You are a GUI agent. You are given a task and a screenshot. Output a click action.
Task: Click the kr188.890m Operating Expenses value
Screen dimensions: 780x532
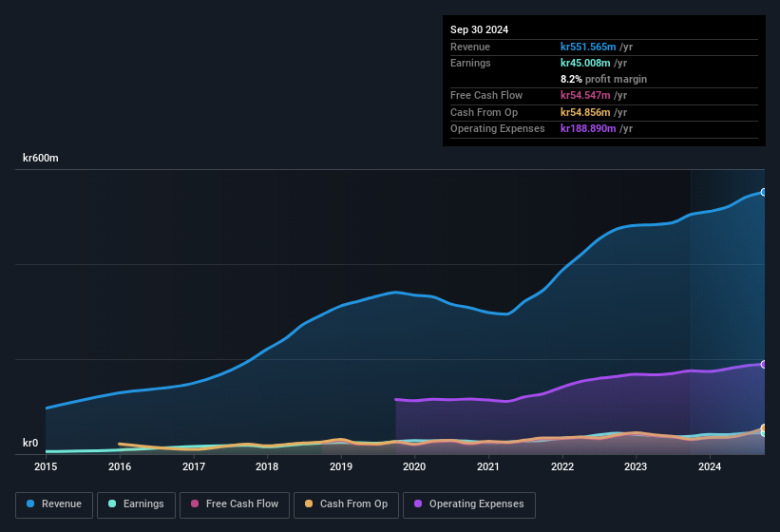point(588,128)
